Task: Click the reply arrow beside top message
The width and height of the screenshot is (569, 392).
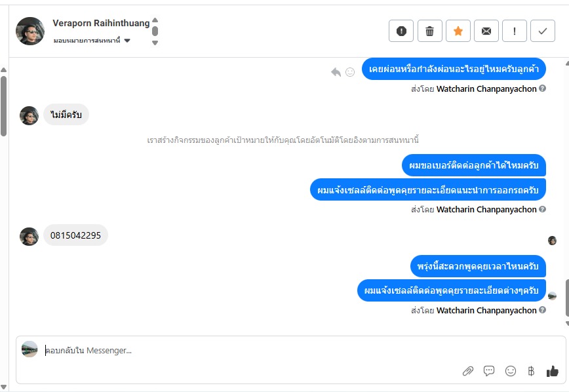Action: [x=336, y=71]
